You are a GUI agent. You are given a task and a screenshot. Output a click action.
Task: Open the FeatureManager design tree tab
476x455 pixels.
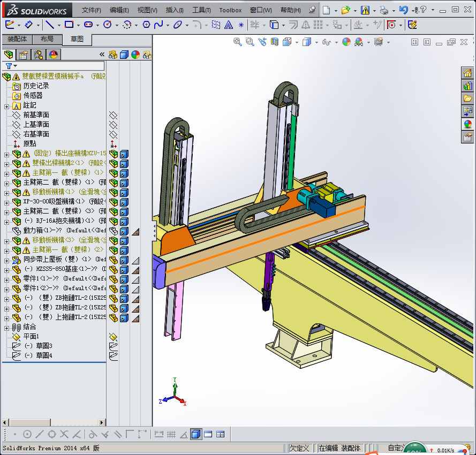(9, 55)
